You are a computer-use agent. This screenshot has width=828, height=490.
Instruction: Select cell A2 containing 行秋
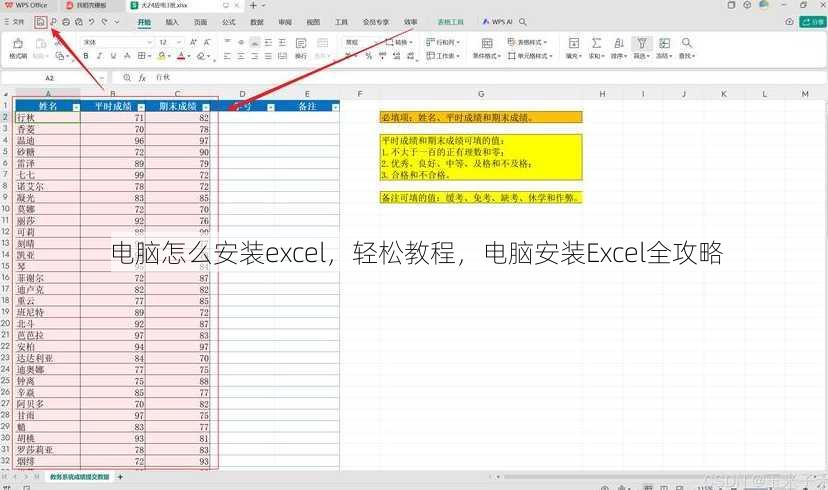[x=48, y=118]
